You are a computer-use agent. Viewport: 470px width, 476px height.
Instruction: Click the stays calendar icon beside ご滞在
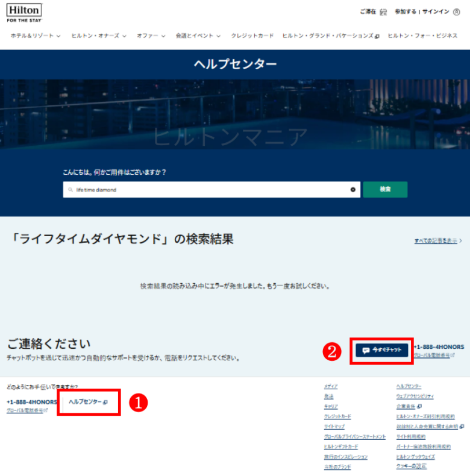(x=383, y=12)
